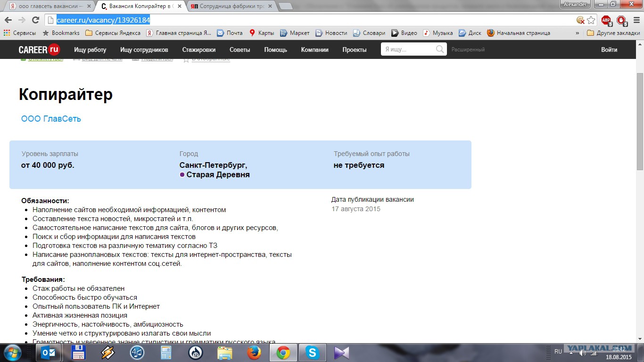Open the Почта bookmark
Image resolution: width=644 pixels, height=362 pixels.
[230, 33]
